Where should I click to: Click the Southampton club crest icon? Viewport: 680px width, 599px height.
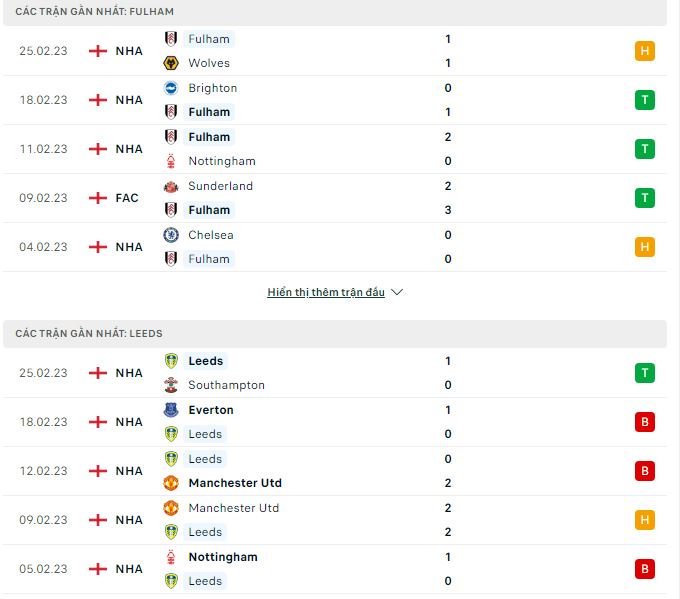click(x=171, y=385)
